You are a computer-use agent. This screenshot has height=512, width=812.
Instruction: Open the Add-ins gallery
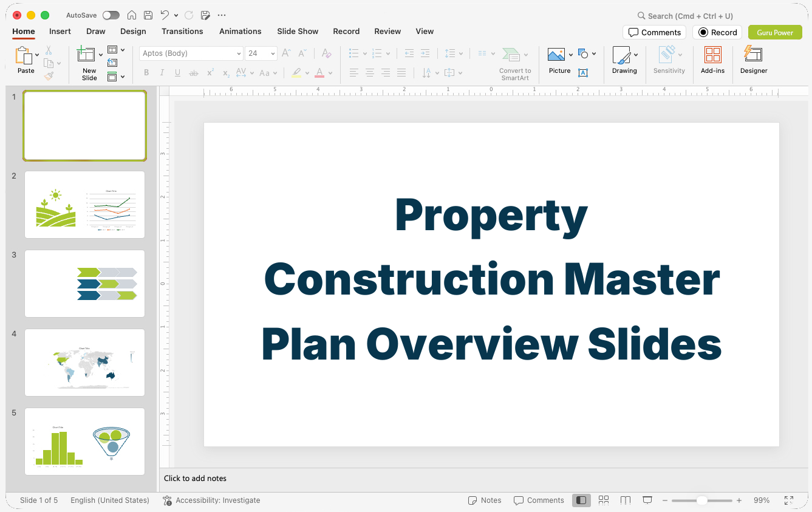pos(712,60)
